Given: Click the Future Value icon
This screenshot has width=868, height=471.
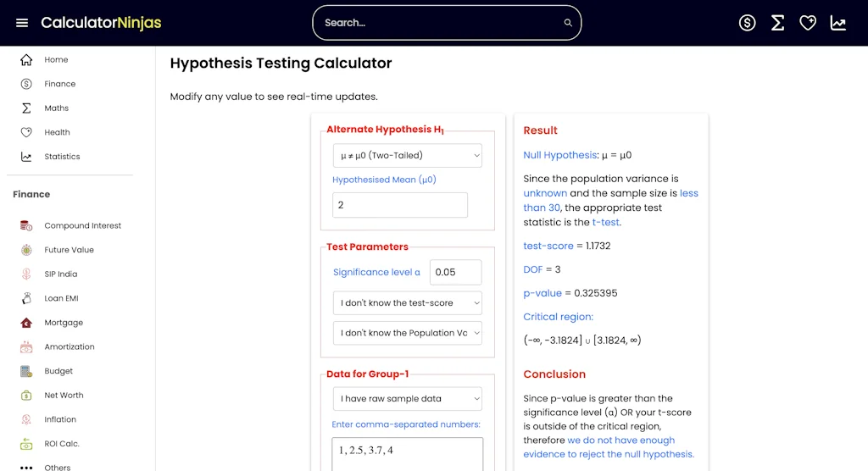Looking at the screenshot, I should point(26,250).
